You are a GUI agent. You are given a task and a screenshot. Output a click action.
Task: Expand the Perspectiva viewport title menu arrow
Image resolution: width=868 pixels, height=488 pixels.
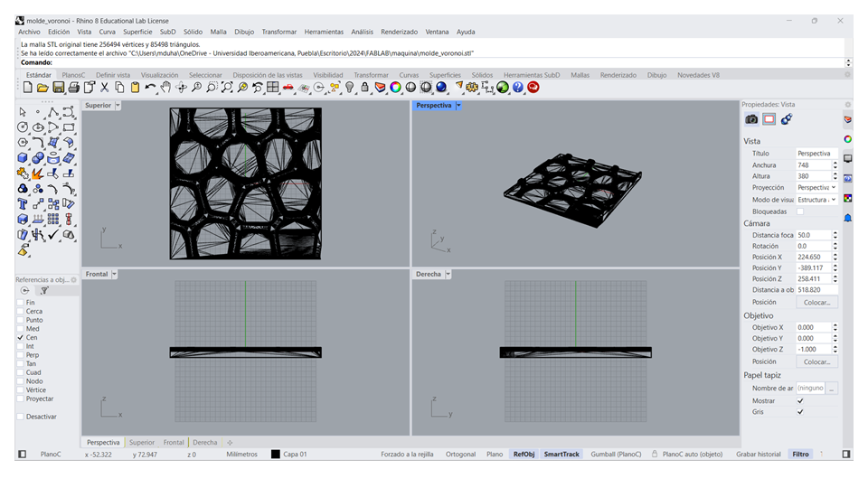(458, 106)
